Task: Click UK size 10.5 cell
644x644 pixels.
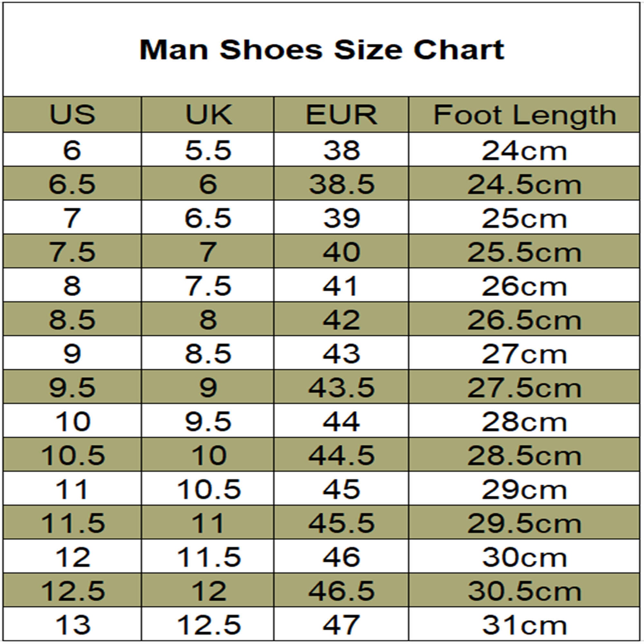Action: [x=208, y=489]
